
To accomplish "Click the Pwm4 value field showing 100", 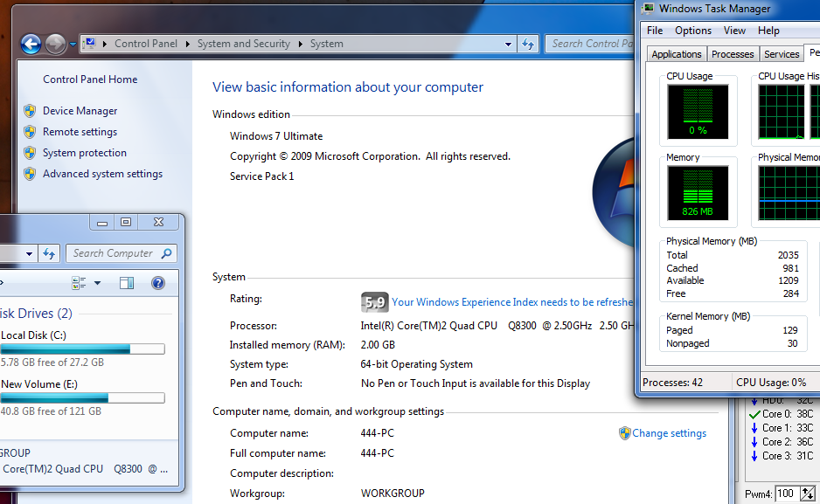I will pos(787,494).
